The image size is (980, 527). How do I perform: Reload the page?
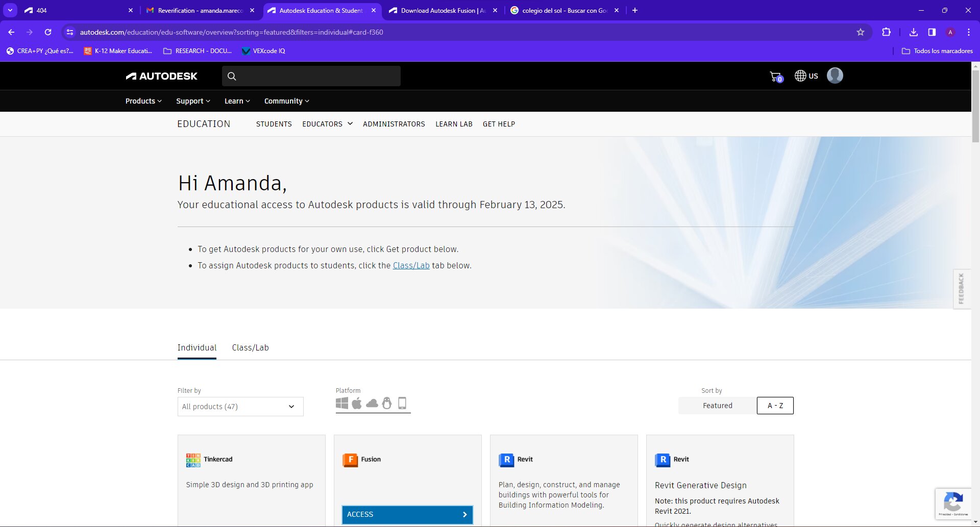click(48, 32)
